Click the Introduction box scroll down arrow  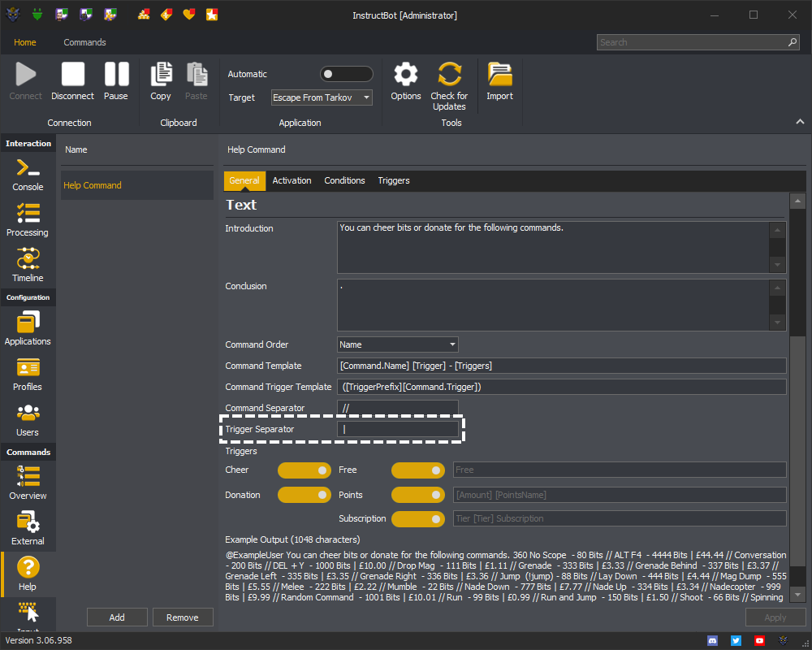click(777, 266)
